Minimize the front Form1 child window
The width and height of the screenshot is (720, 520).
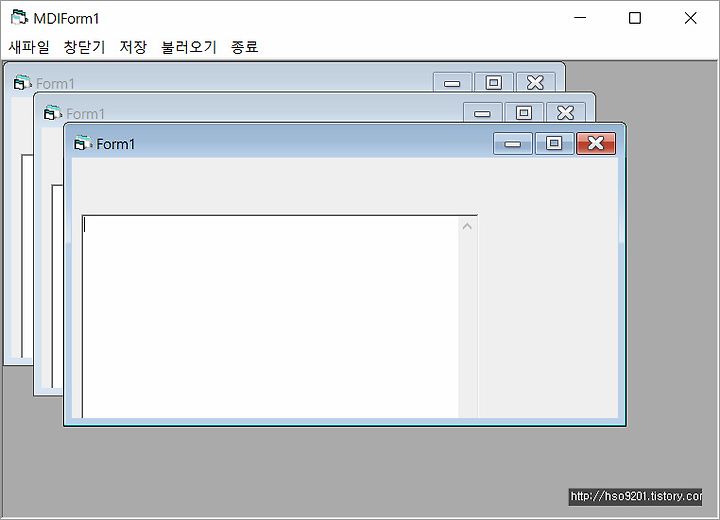512,144
